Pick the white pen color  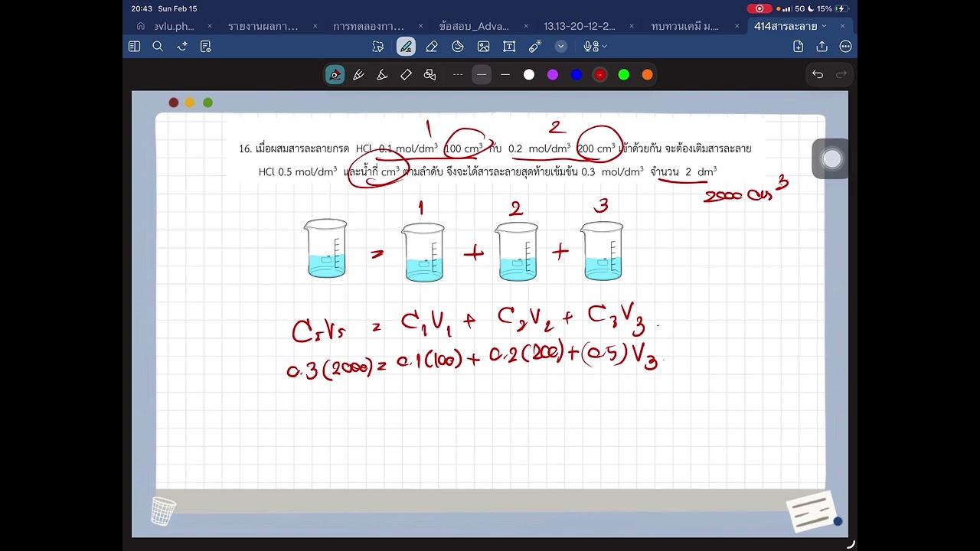click(529, 74)
